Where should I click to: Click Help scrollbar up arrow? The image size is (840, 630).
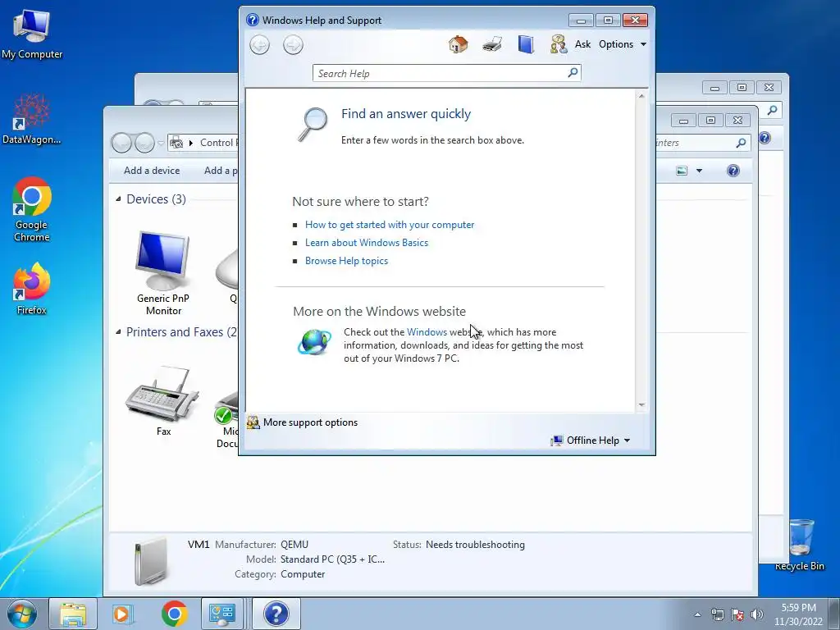641,97
